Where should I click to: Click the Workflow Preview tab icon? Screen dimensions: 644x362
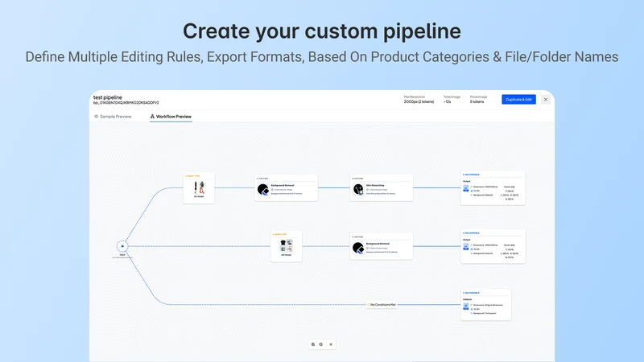[152, 117]
